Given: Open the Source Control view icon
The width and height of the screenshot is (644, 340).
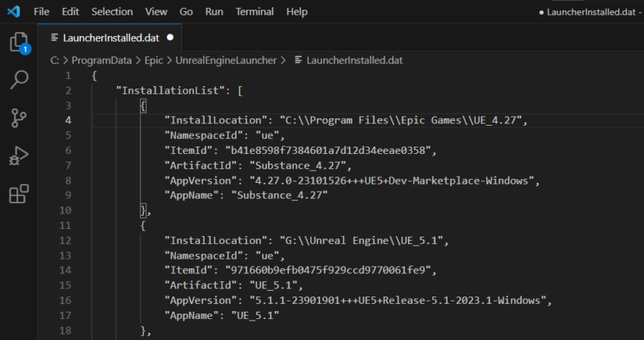Looking at the screenshot, I should point(19,118).
